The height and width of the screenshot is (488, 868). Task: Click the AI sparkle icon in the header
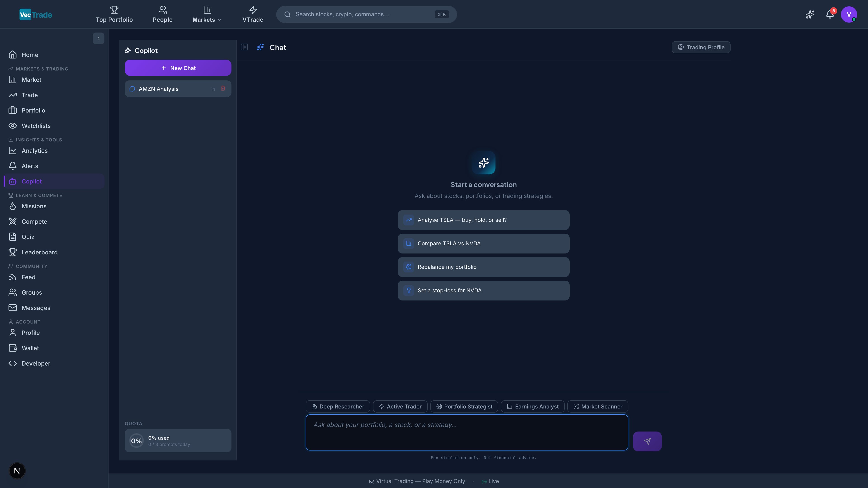click(810, 14)
